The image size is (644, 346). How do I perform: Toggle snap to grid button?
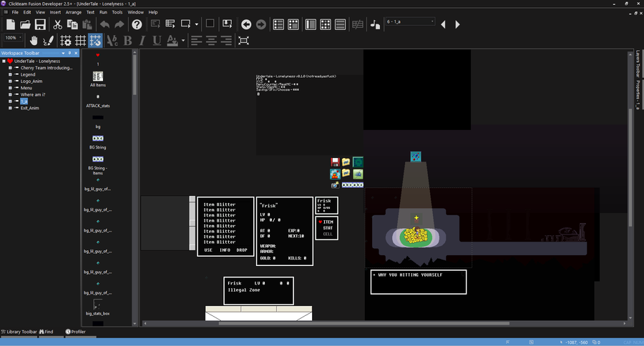click(95, 41)
